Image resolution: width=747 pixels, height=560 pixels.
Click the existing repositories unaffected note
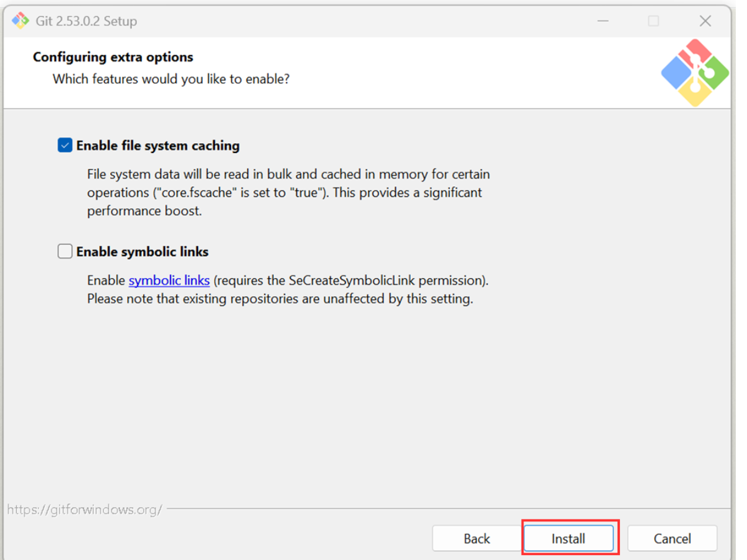(x=280, y=299)
